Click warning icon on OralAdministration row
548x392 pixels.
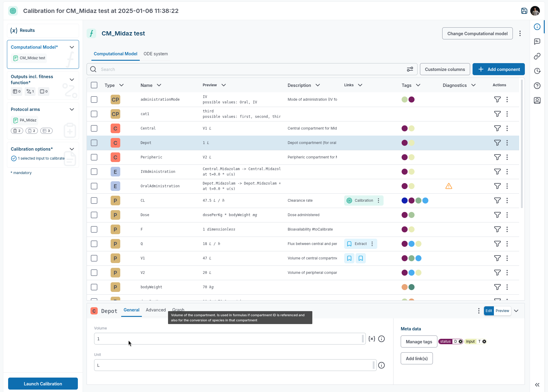449,186
